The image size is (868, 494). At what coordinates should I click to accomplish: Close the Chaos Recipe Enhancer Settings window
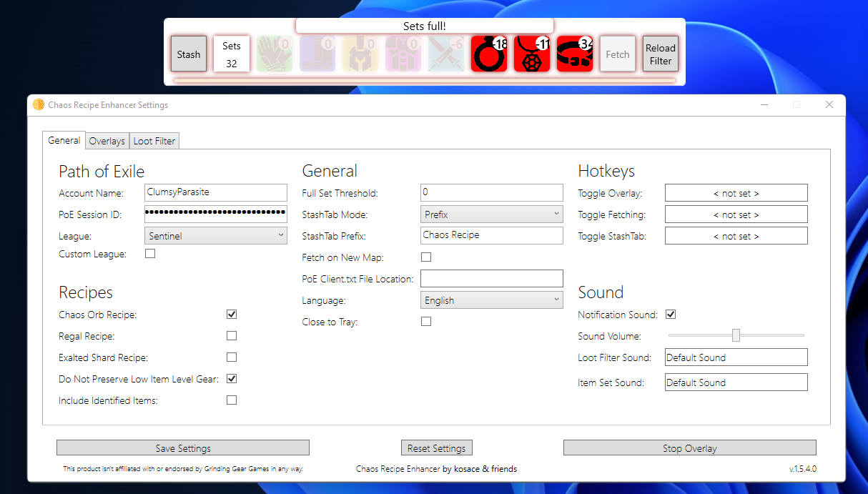(829, 104)
